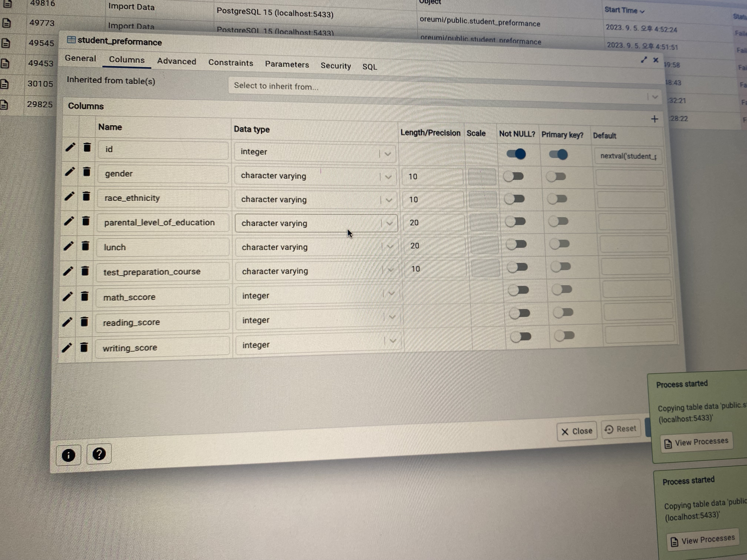Viewport: 747px width, 560px height.
Task: Click the Reset button
Action: [x=621, y=429]
